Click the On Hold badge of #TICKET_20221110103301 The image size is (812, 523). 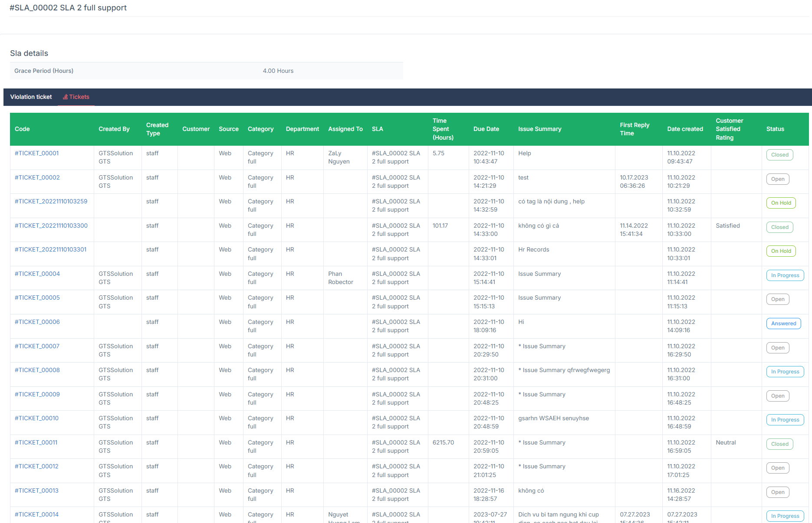pyautogui.click(x=781, y=251)
